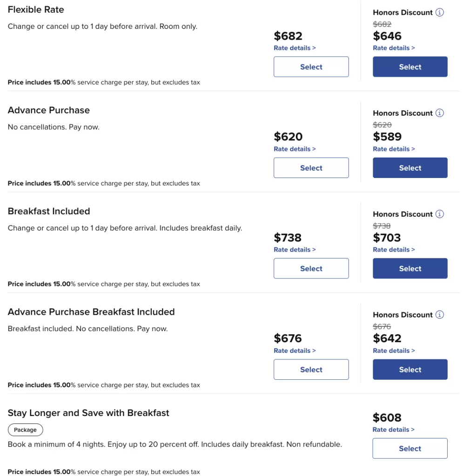Screen dimensions: 463x476
Task: Open info icon for Advance Purchase Honors Discount
Action: 440,113
